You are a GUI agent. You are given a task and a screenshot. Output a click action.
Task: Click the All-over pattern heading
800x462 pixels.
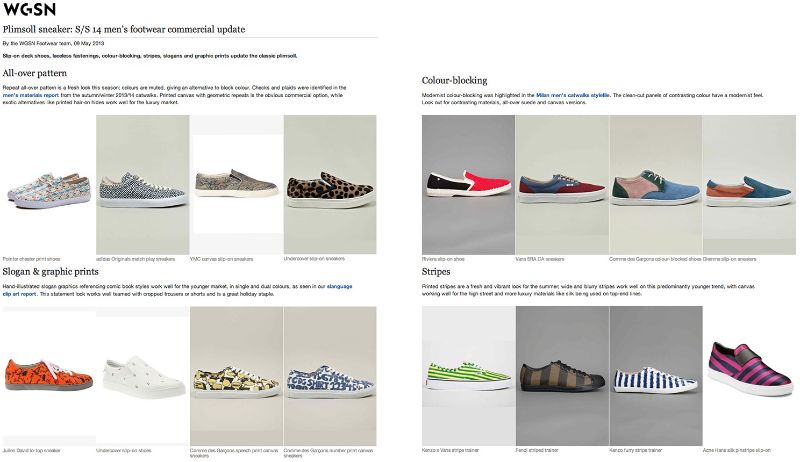[x=35, y=73]
